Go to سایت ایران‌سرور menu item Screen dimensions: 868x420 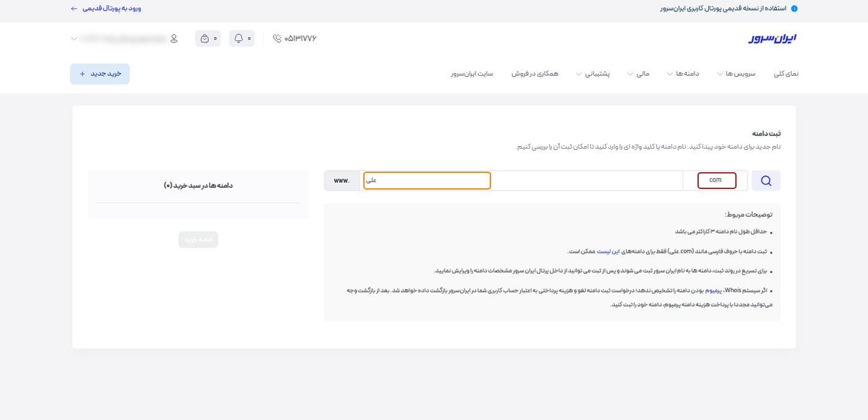(x=473, y=73)
